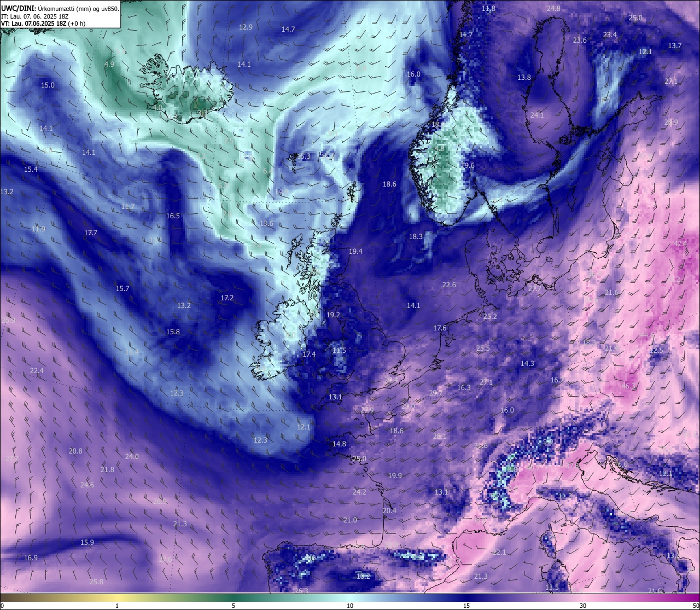This screenshot has height=610, width=700.
Task: Click the 24.2 value label
Action: 359,492
